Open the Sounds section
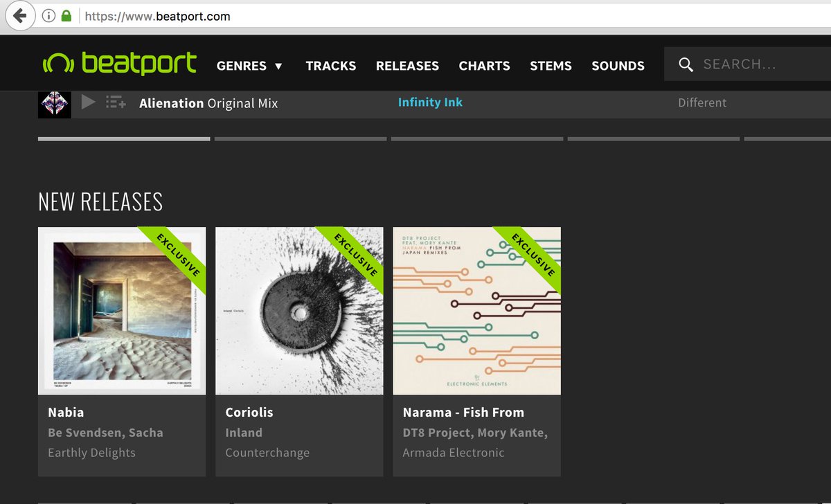 coord(618,66)
